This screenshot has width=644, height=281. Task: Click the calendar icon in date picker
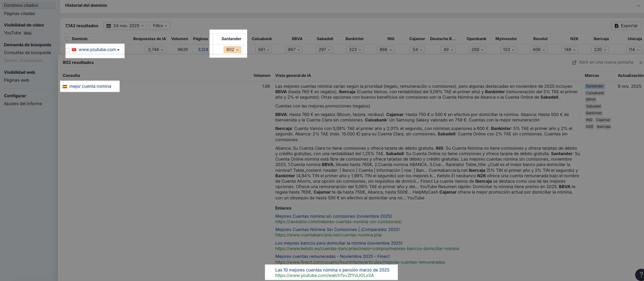109,26
